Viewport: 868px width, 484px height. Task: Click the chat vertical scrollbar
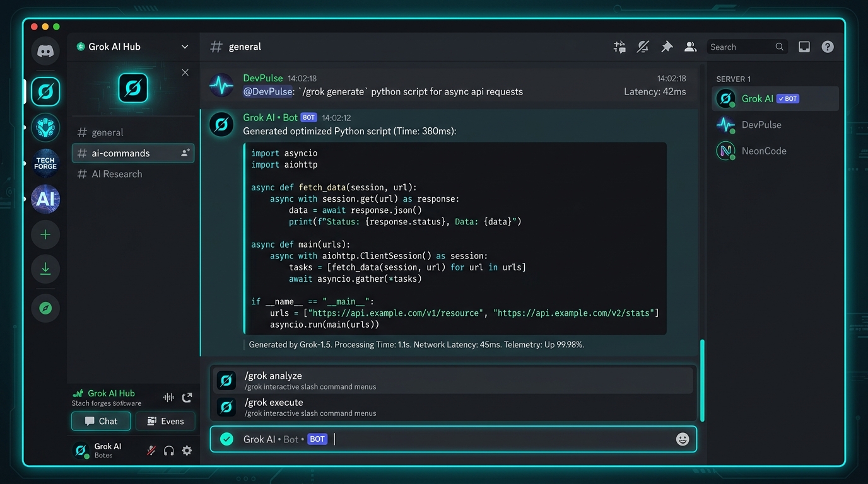click(702, 381)
